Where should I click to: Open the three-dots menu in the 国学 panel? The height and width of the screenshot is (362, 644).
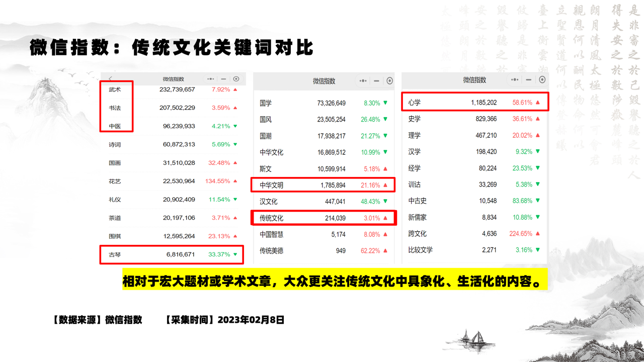click(363, 81)
